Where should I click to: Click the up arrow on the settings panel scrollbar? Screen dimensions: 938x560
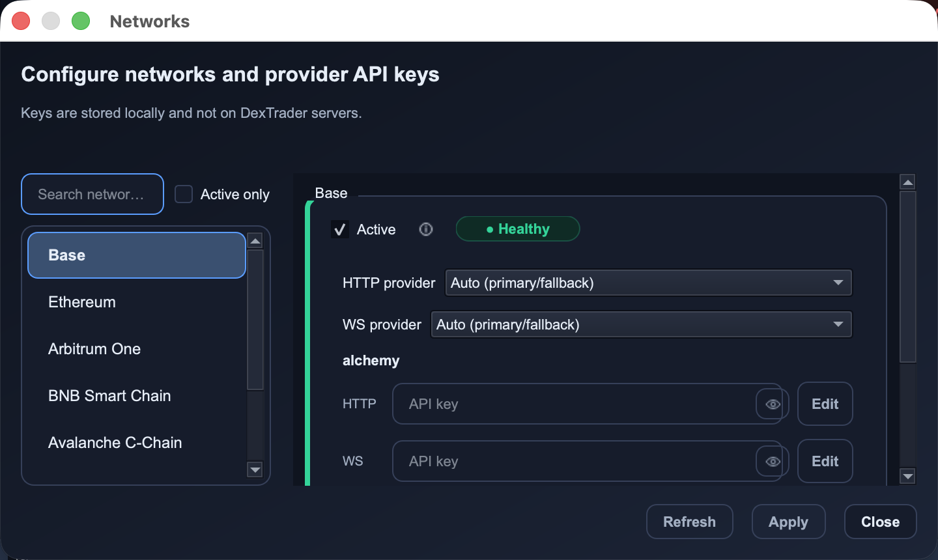tap(907, 181)
